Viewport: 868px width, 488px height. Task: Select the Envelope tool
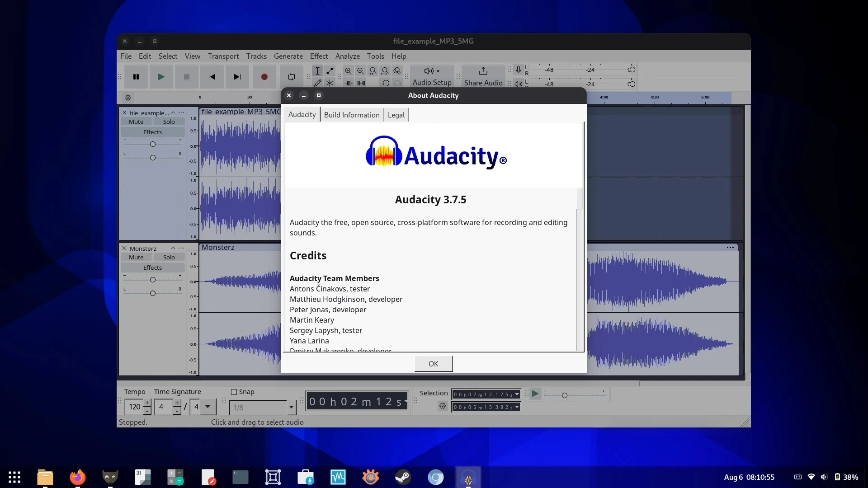click(x=330, y=71)
